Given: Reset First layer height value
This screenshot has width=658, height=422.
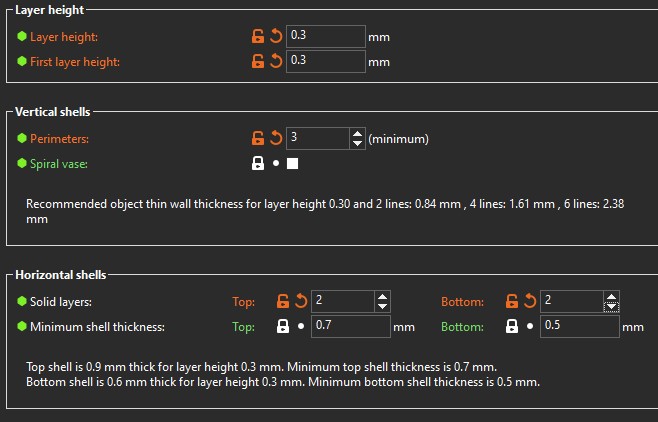Looking at the screenshot, I should point(275,61).
